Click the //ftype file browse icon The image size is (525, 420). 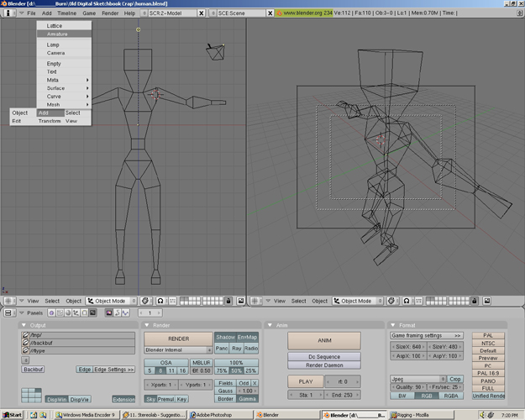(x=25, y=350)
